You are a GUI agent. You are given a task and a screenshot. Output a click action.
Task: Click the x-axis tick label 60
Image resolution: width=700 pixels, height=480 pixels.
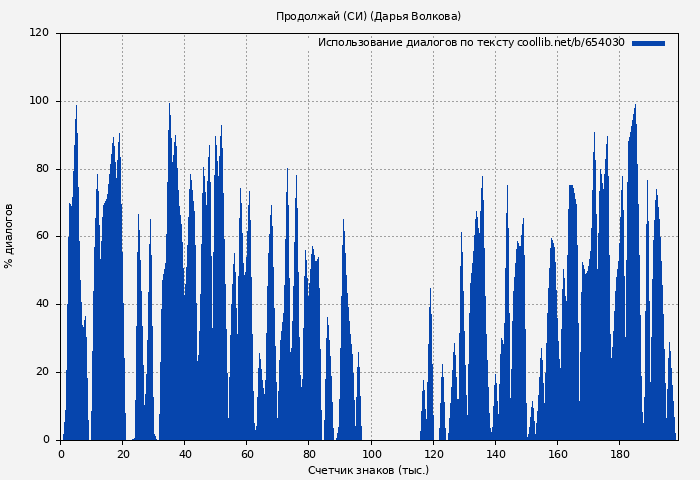click(x=247, y=454)
